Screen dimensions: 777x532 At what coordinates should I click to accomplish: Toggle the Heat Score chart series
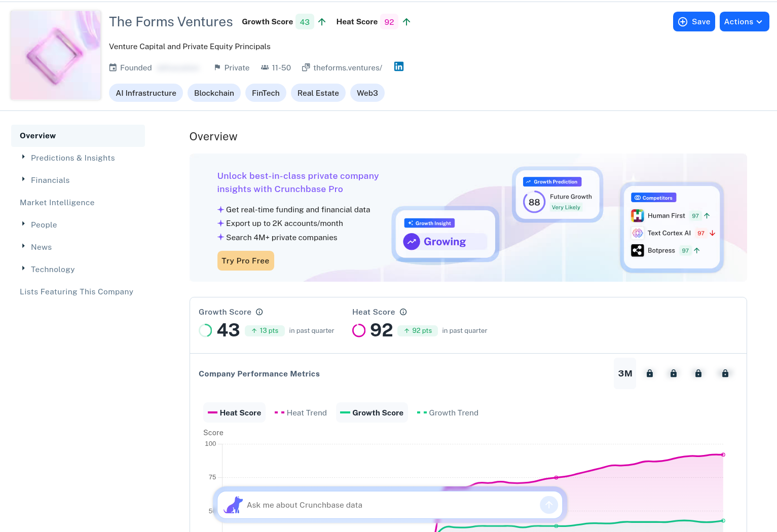pyautogui.click(x=235, y=413)
